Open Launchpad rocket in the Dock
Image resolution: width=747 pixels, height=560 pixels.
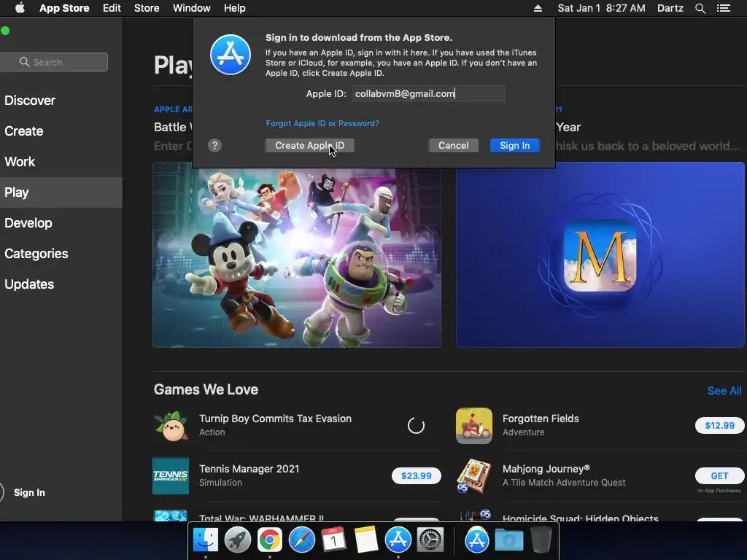pos(238,540)
